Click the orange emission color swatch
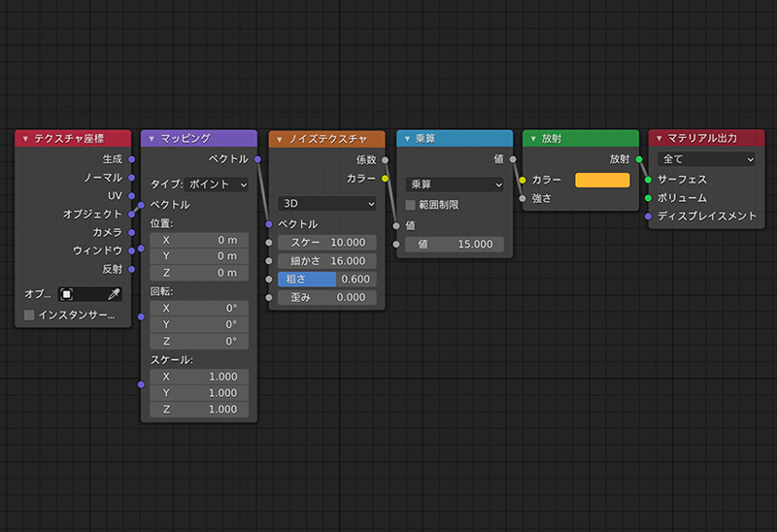Image resolution: width=777 pixels, height=532 pixels. pos(602,180)
